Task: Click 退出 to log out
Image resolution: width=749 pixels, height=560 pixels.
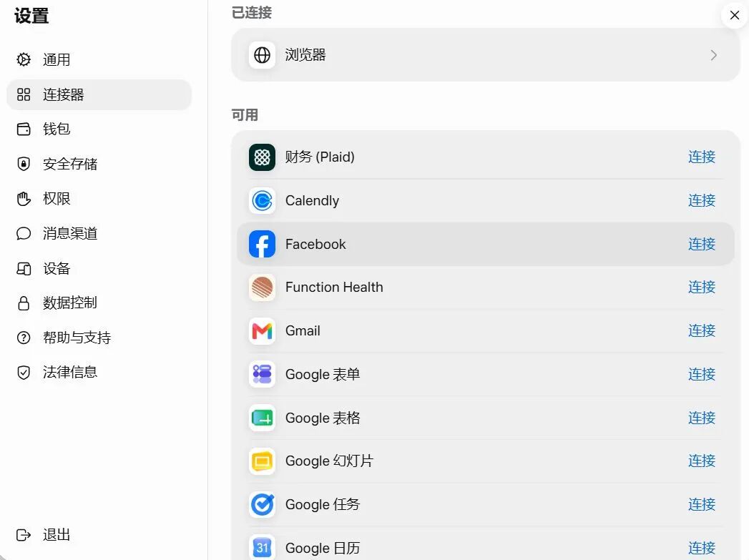Action: [x=99, y=535]
